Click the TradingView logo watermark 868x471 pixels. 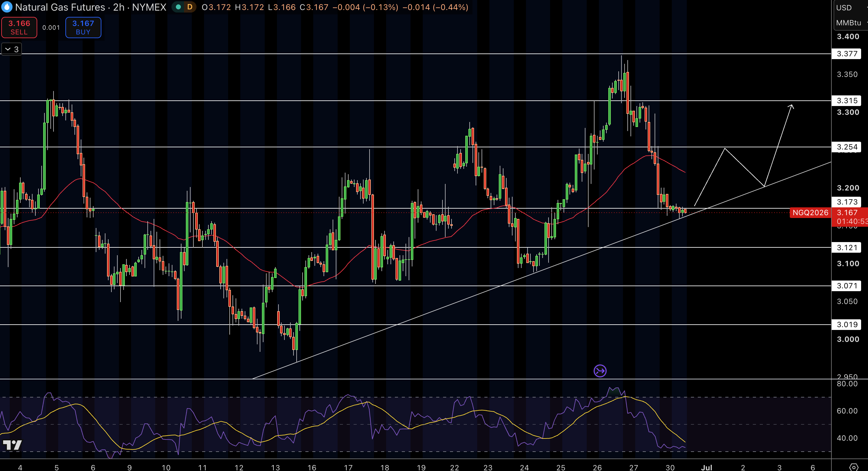13,445
